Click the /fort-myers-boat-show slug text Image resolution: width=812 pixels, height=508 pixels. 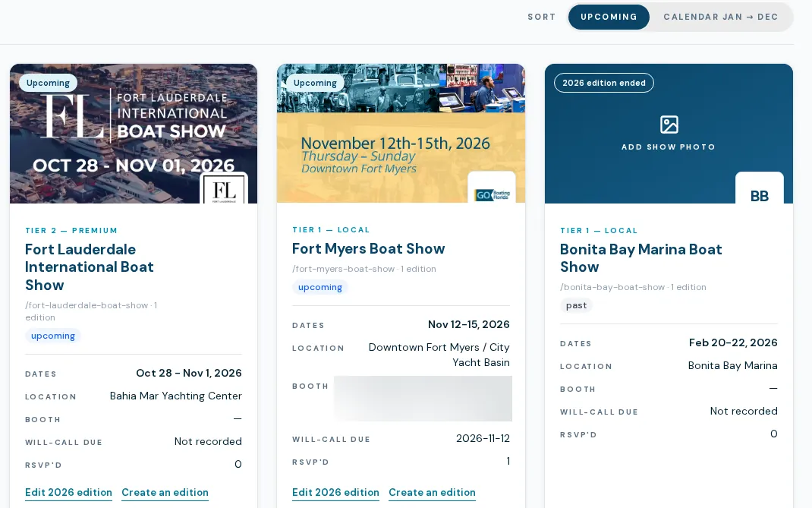pos(343,269)
